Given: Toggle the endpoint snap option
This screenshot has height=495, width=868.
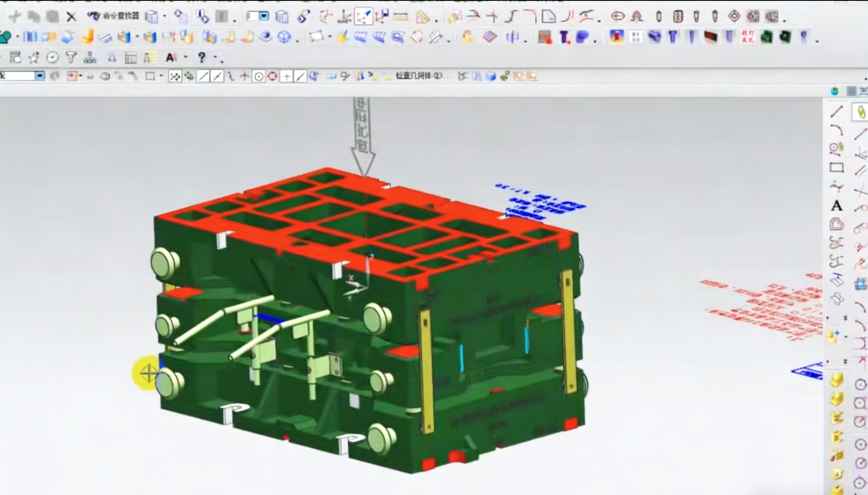Looking at the screenshot, I should pyautogui.click(x=203, y=76).
